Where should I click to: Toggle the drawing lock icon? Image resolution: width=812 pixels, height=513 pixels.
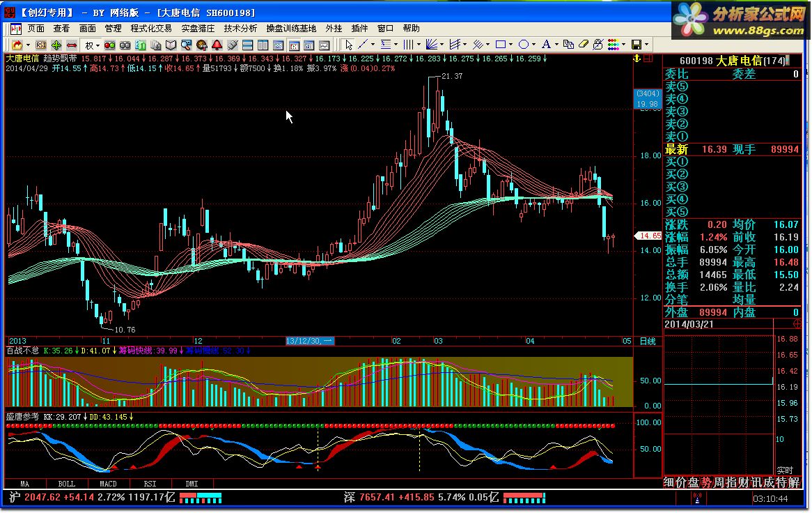(x=598, y=45)
